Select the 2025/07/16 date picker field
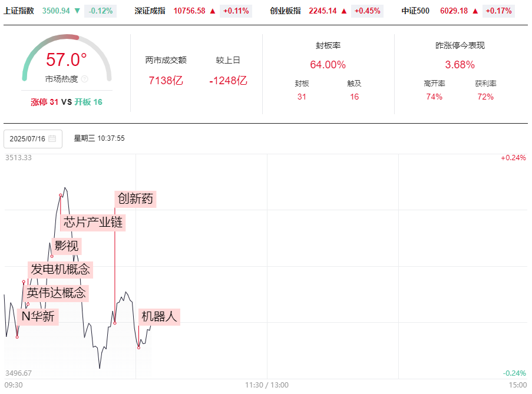Screen dimensions: 532x394 33,139
